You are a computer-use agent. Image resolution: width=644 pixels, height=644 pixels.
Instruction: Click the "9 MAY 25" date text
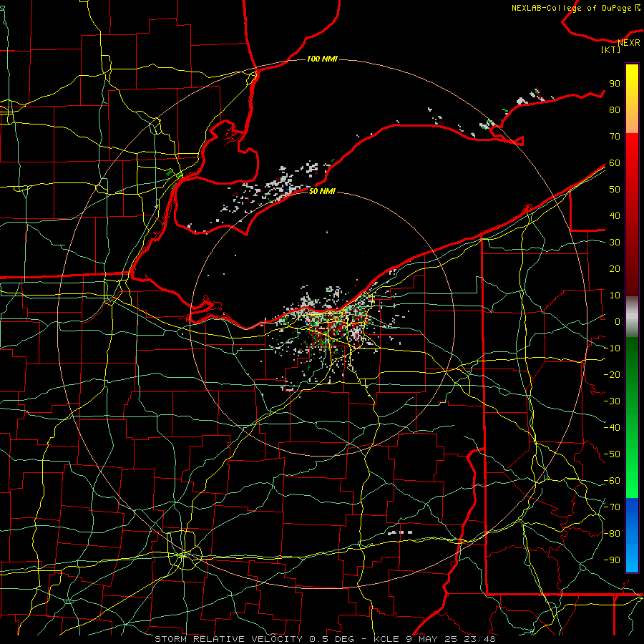click(431, 639)
